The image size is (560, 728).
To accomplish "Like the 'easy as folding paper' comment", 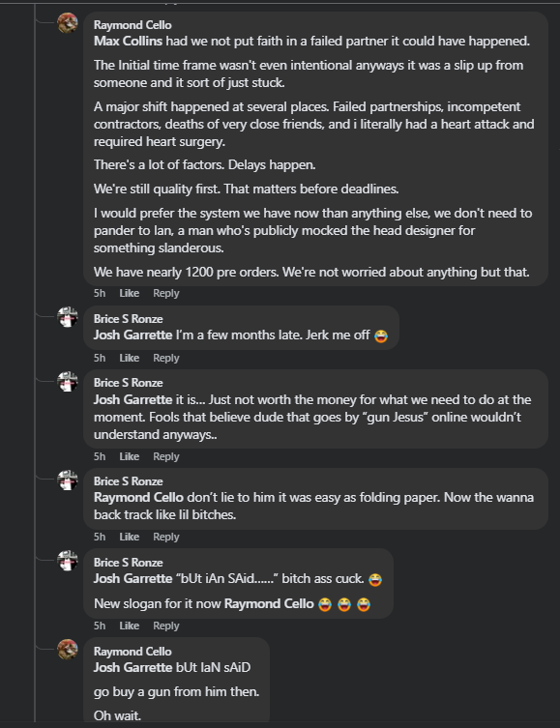I will [x=129, y=537].
